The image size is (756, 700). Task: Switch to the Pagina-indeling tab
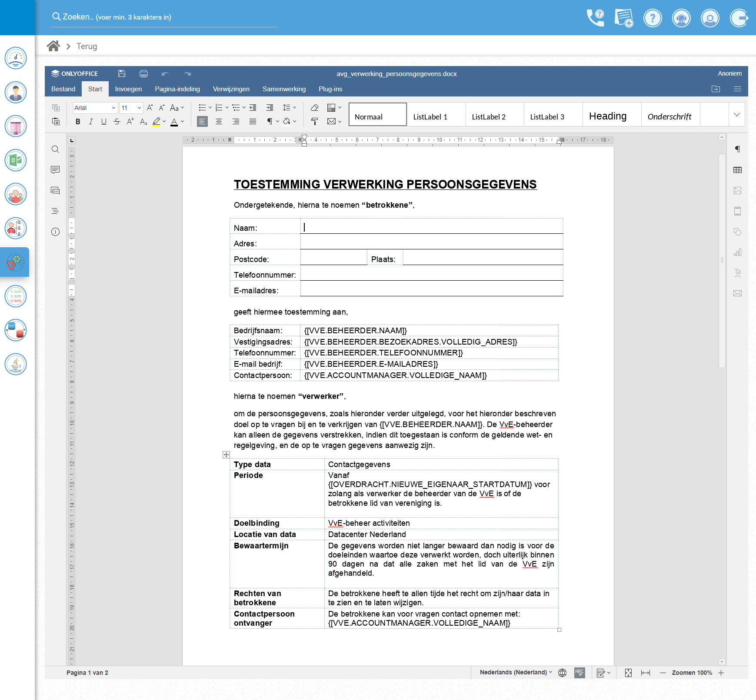177,89
